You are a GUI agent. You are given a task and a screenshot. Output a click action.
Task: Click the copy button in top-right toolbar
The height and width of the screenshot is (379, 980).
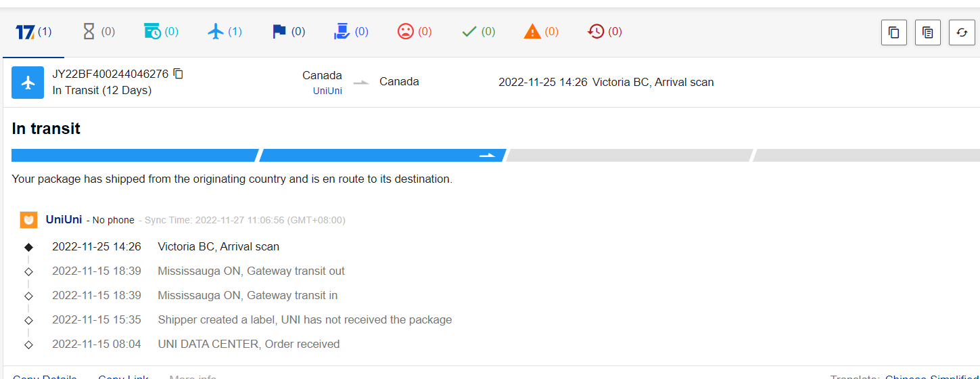tap(893, 32)
